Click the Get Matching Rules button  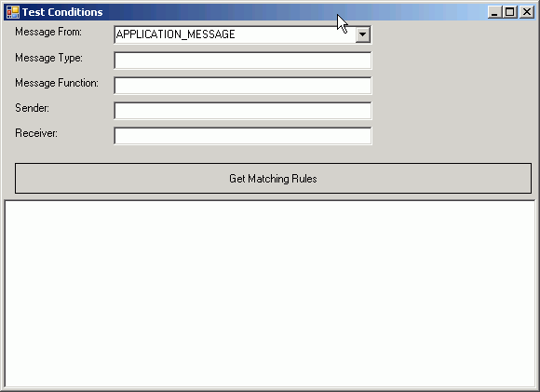point(273,178)
